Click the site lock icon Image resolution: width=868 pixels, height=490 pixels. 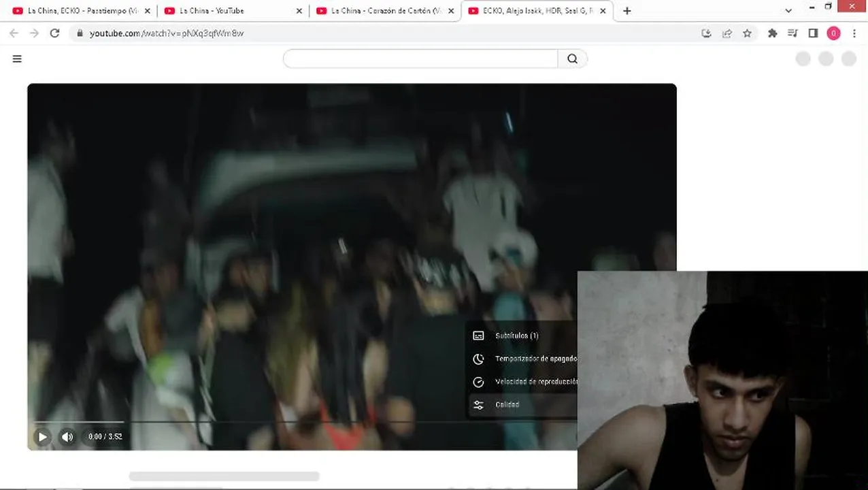tap(80, 33)
